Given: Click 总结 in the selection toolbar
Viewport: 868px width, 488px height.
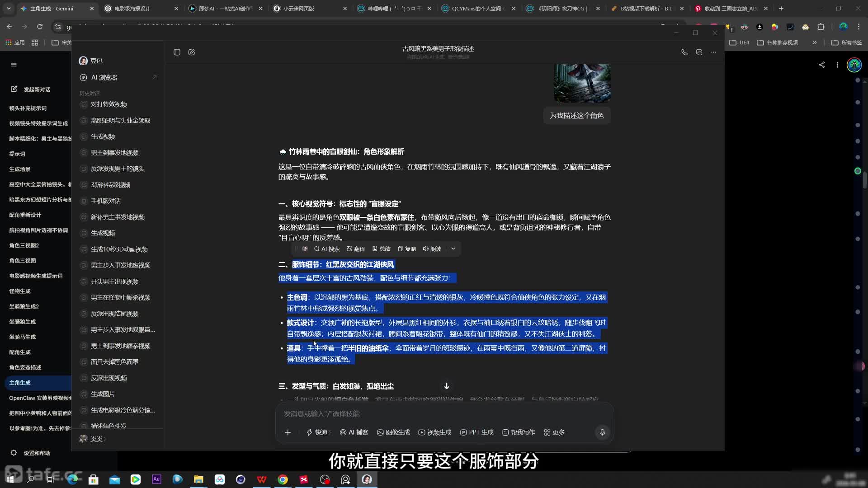Looking at the screenshot, I should pos(381,249).
